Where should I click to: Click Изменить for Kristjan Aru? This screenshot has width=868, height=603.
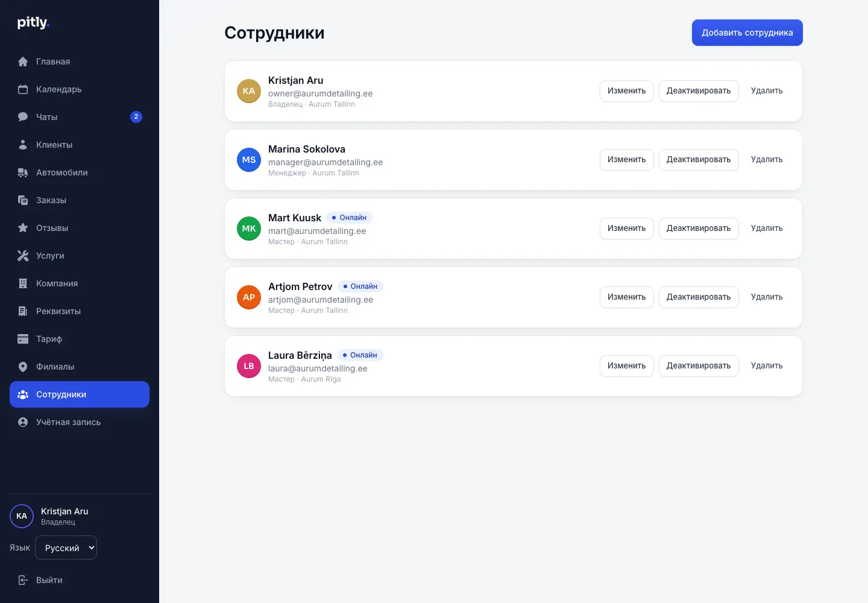(x=626, y=91)
